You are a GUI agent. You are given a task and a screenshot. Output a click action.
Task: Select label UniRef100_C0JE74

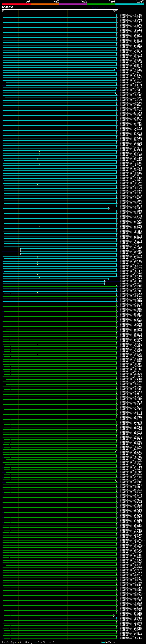131,85
